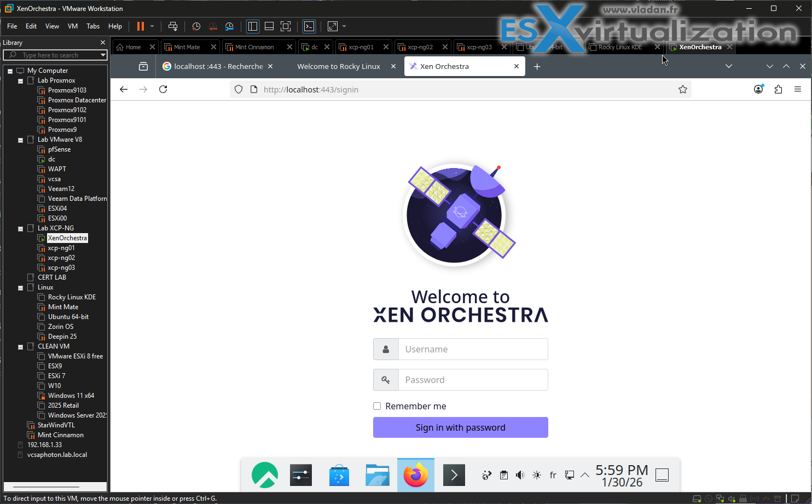This screenshot has width=812, height=504.
Task: Switch to the Welcome to Rocky Linux tab
Action: point(338,66)
